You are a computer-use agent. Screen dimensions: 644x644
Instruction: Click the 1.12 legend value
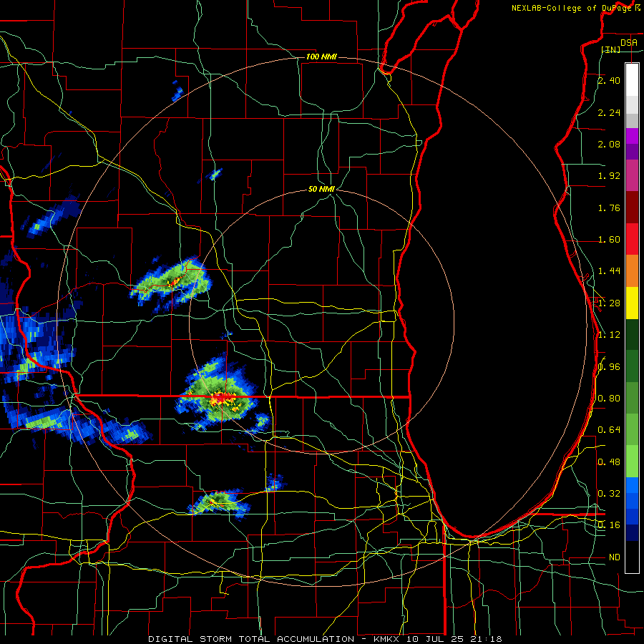(609, 335)
